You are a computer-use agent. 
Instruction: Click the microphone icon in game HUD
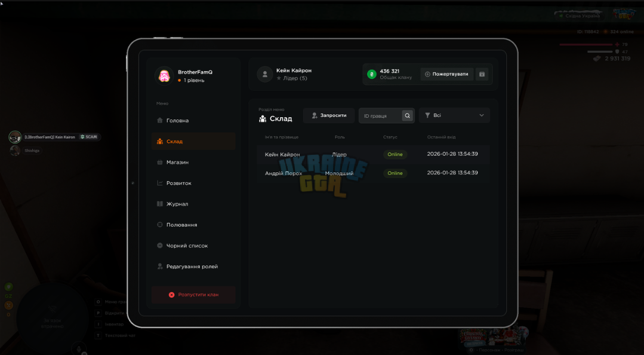[79, 349]
